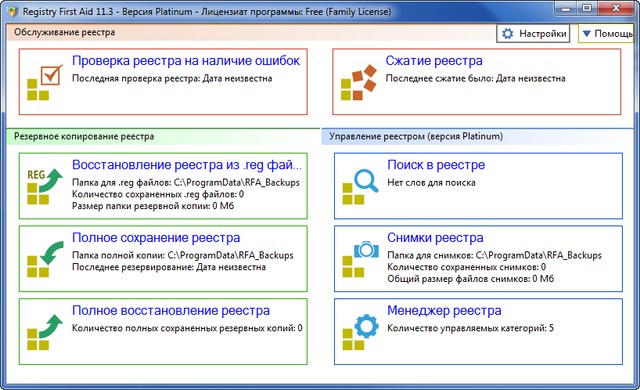
Task: Click 'Нет слов для поиска' text
Action: click(x=431, y=182)
